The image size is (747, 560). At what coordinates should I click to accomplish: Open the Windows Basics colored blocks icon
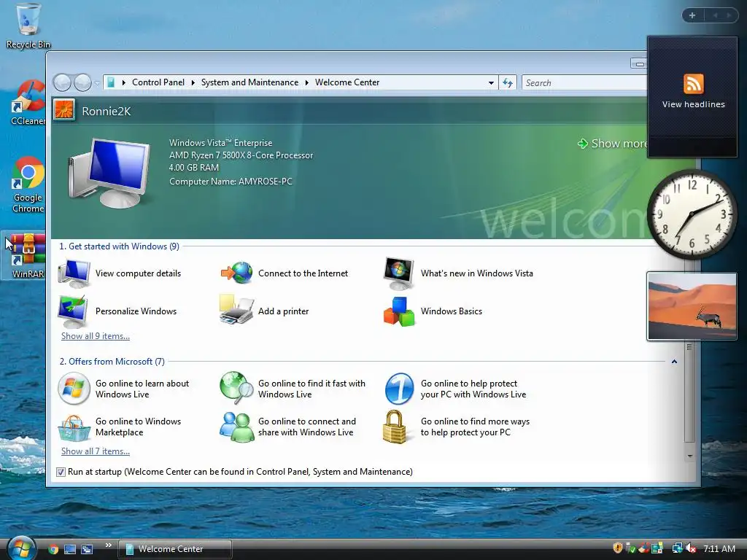(399, 311)
